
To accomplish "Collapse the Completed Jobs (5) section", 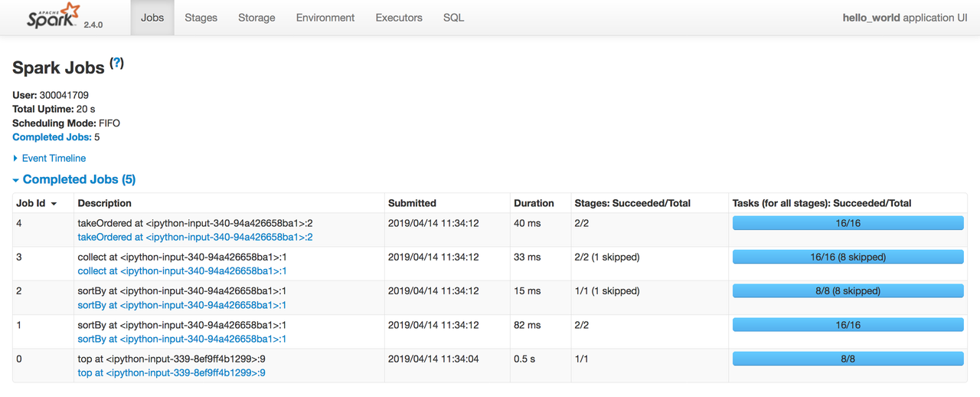I will point(73,179).
